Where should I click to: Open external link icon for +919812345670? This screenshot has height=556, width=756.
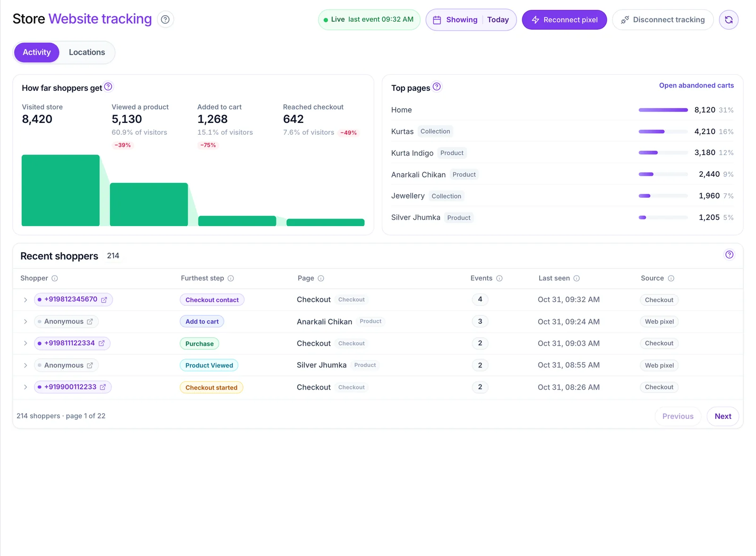[x=104, y=300]
